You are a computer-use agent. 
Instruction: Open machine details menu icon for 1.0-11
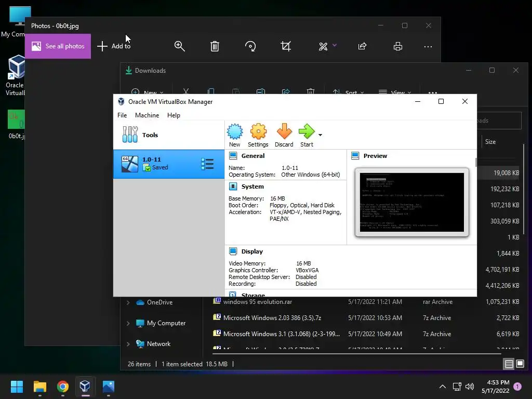tap(207, 164)
